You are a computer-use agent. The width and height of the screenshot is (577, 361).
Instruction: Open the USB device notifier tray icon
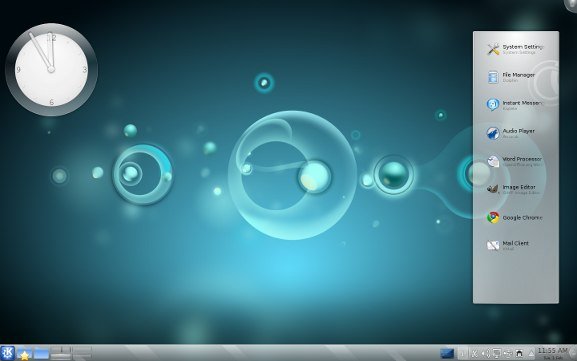click(508, 354)
